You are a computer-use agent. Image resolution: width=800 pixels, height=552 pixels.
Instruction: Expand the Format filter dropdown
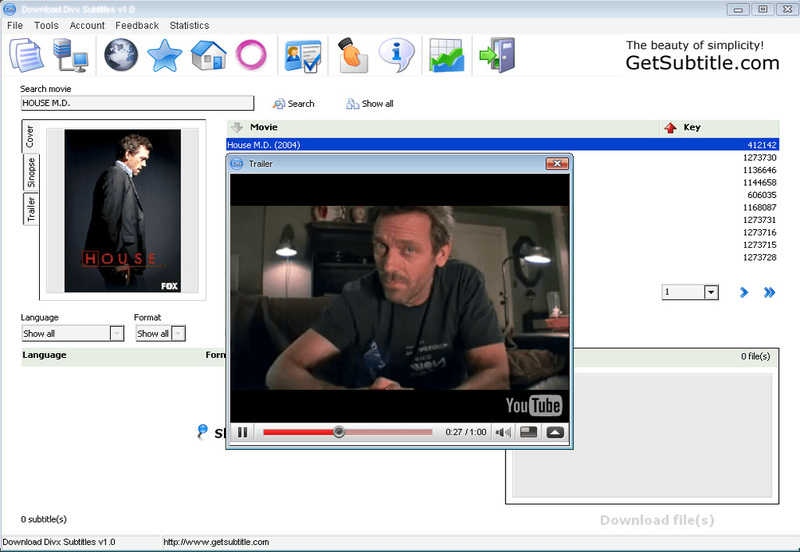(x=178, y=333)
